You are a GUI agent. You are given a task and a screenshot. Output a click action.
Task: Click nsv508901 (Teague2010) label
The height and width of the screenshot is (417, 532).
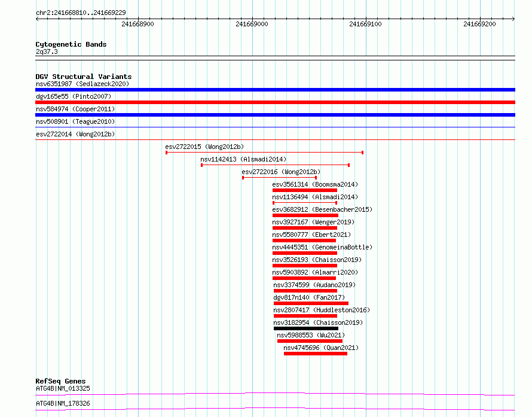click(75, 121)
